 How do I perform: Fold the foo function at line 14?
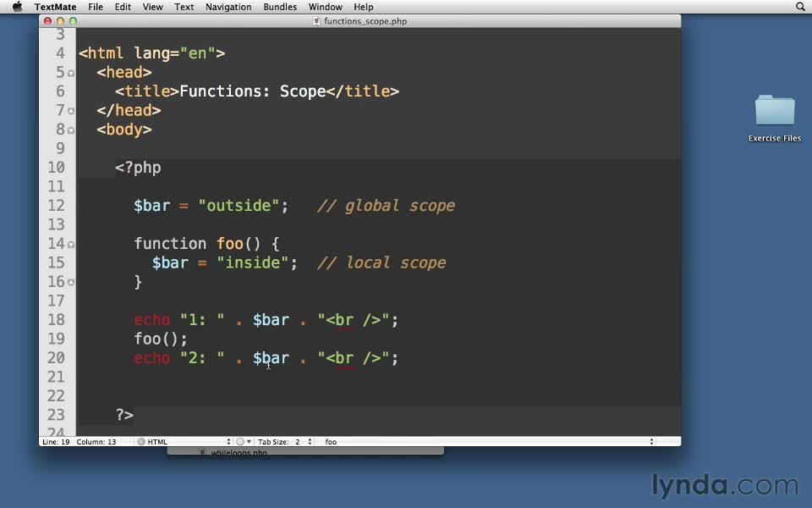coord(71,244)
